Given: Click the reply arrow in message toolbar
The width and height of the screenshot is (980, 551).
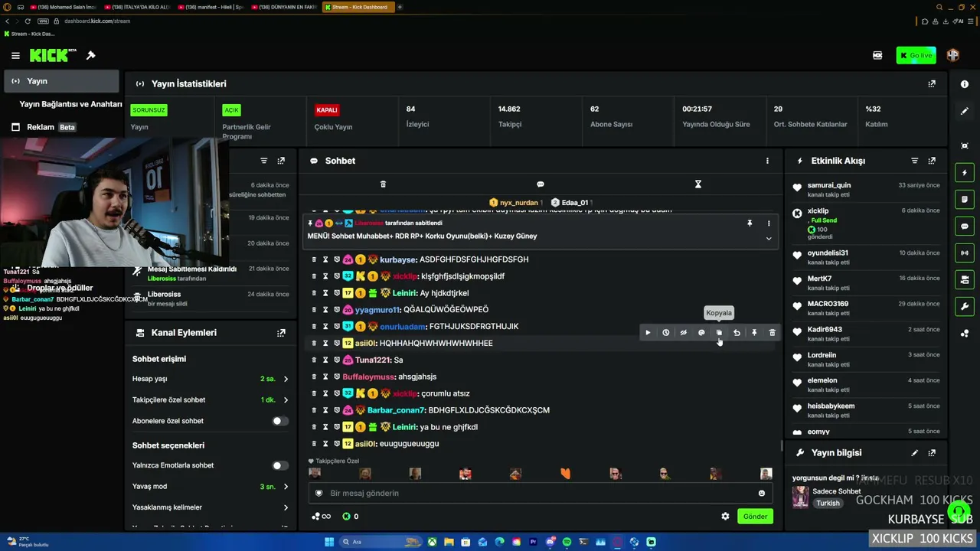Looking at the screenshot, I should (737, 333).
